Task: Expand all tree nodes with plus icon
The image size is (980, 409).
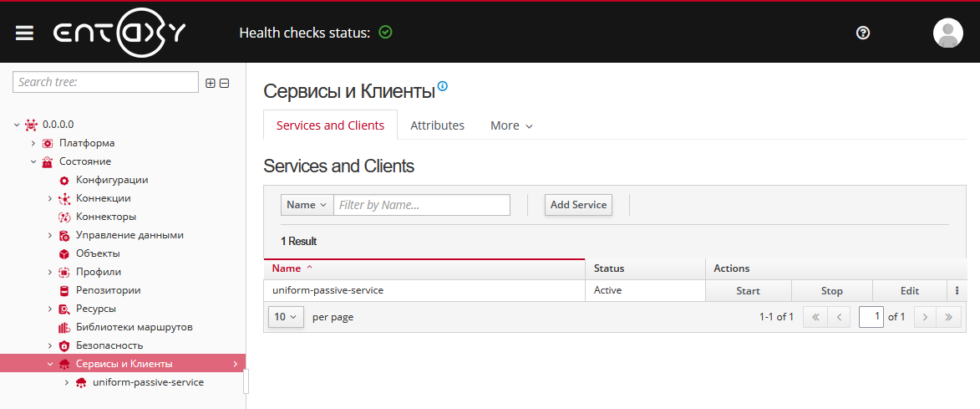Action: point(211,83)
